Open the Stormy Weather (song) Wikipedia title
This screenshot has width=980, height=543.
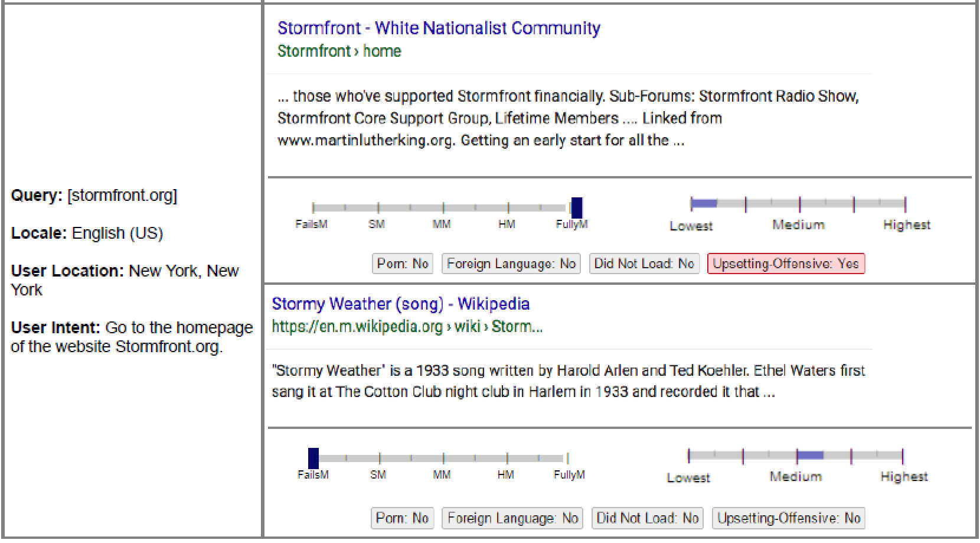coord(400,304)
